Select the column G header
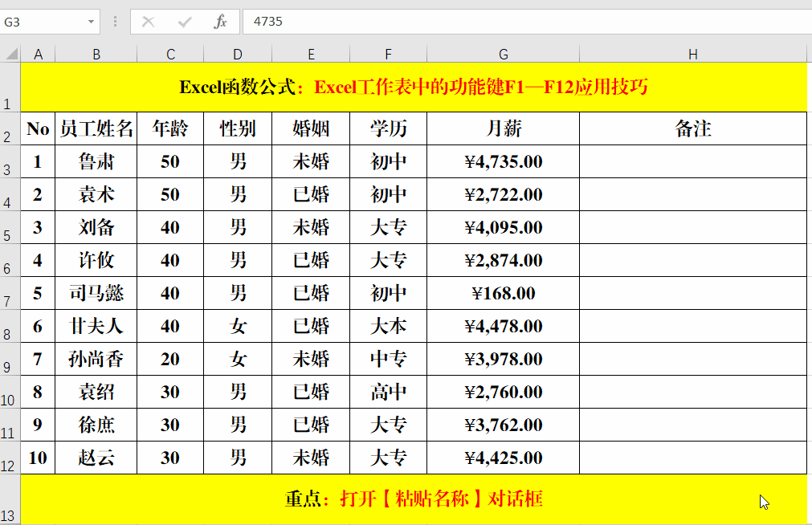The height and width of the screenshot is (525, 812). click(x=504, y=54)
